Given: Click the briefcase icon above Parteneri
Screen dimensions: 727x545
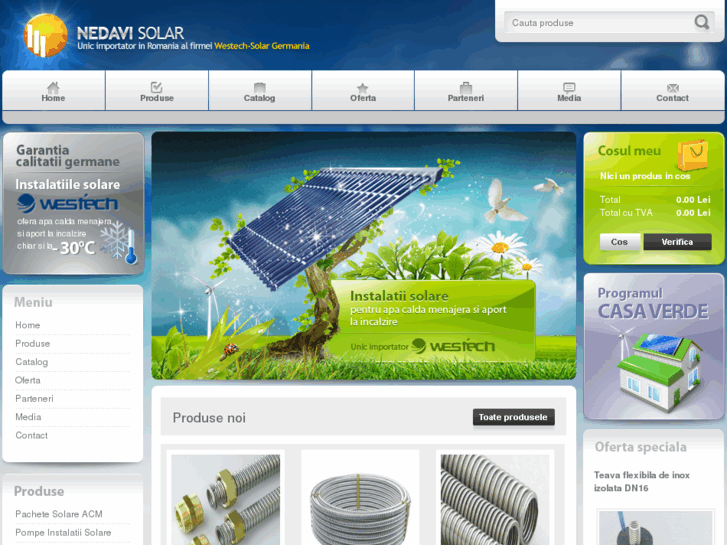Looking at the screenshot, I should (466, 87).
